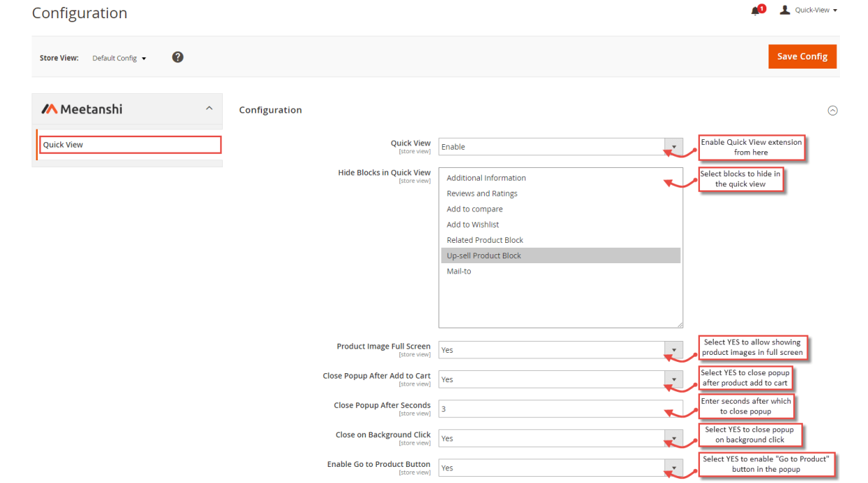This screenshot has width=868, height=483.
Task: Collapse the Meetanshi sidebar panel
Action: pyautogui.click(x=209, y=108)
